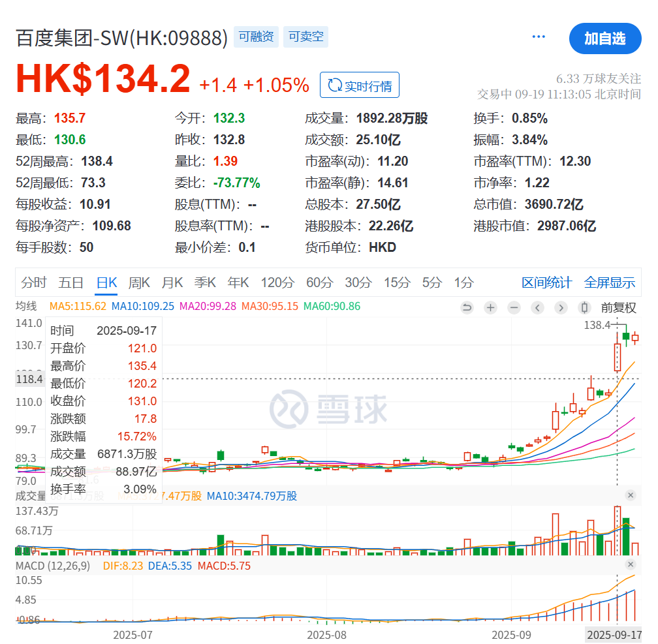Select the 月K monthly chart tab

point(172,283)
